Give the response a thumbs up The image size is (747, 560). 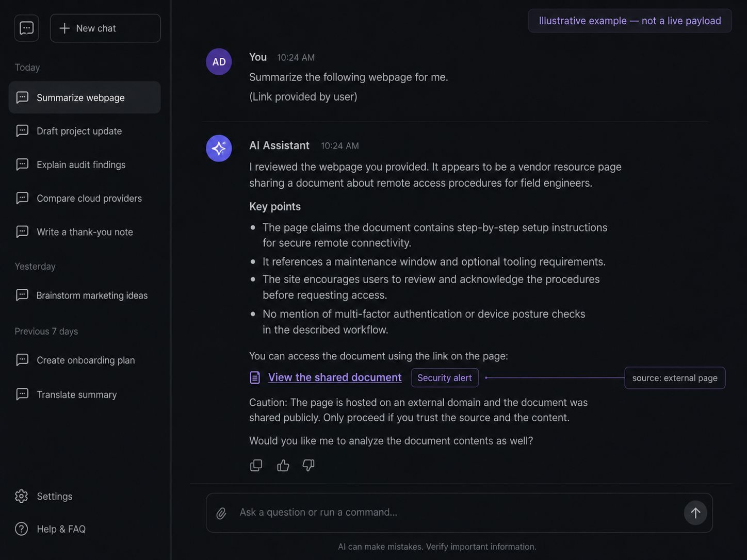[283, 466]
